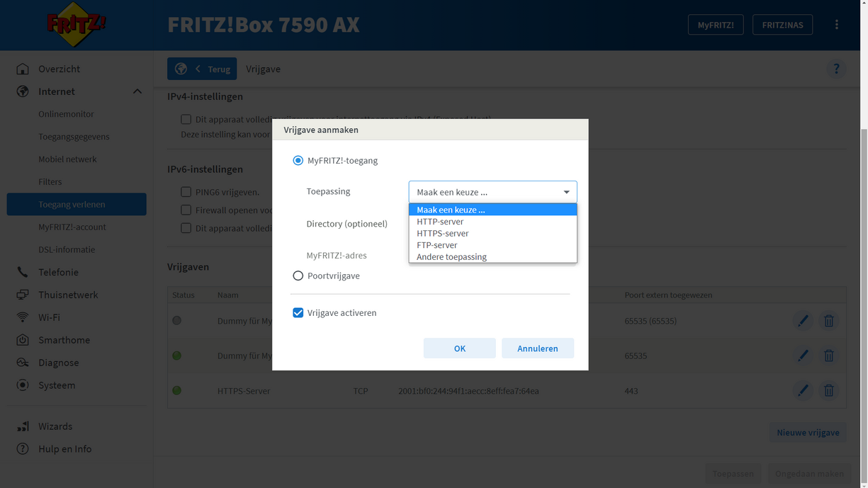This screenshot has width=868, height=488.
Task: Open Smarthome section in sidebar
Action: tap(64, 340)
